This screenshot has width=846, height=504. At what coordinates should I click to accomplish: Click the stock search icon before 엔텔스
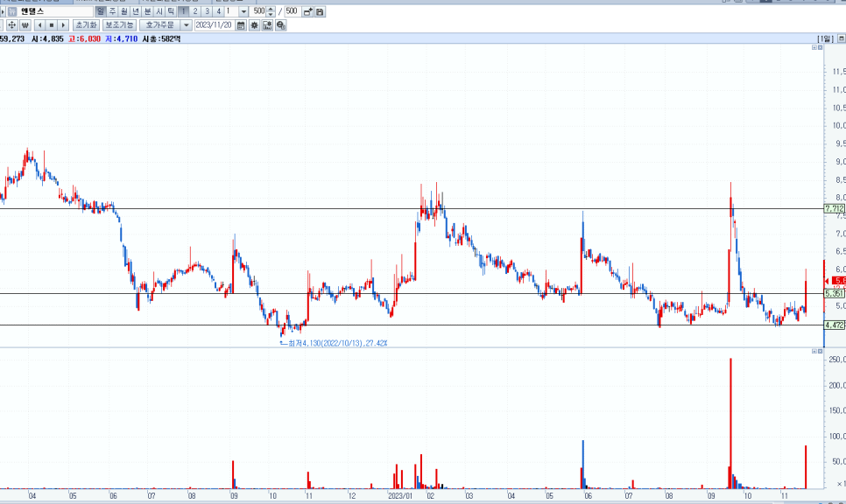point(12,11)
